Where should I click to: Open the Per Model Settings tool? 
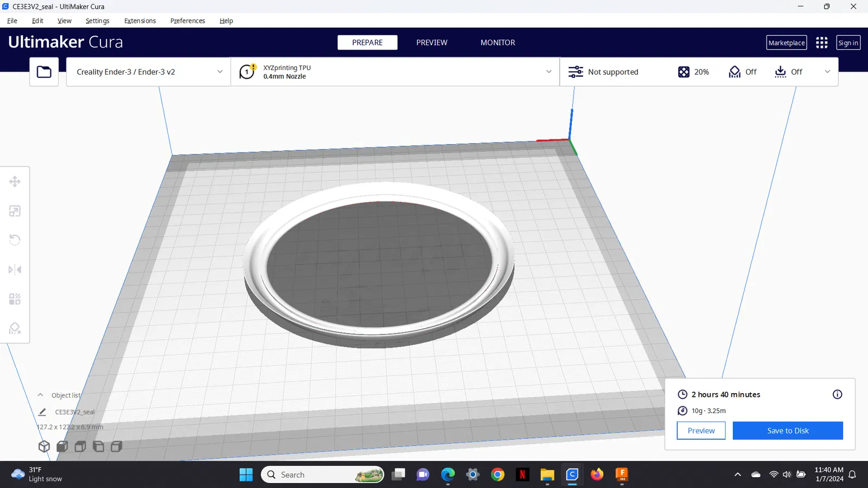coord(15,299)
